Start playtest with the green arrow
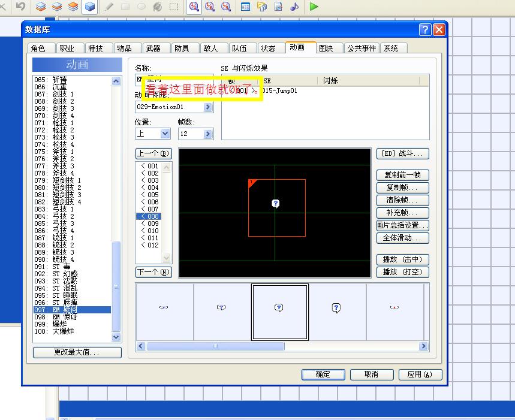Image resolution: width=515 pixels, height=420 pixels. click(314, 7)
